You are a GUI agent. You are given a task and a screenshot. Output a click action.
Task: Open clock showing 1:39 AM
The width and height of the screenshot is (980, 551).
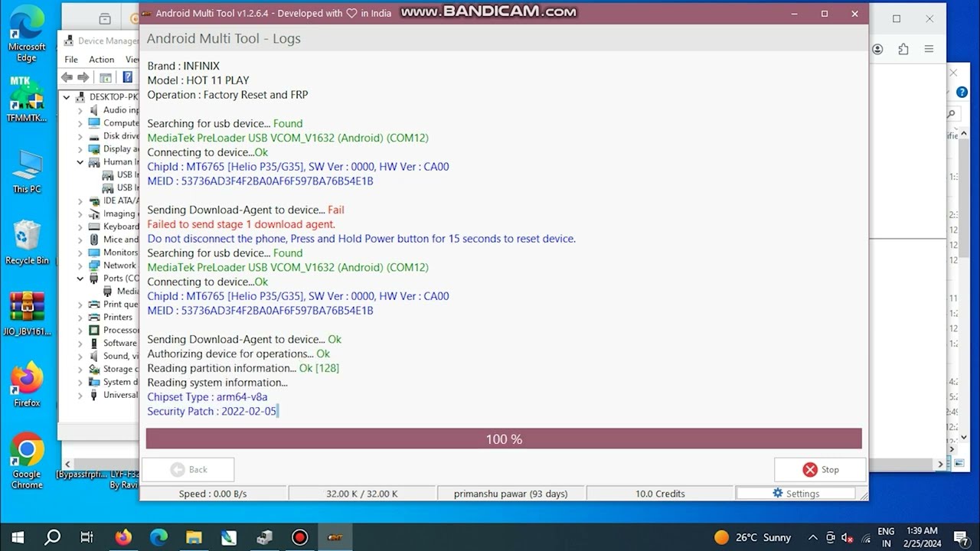point(921,537)
